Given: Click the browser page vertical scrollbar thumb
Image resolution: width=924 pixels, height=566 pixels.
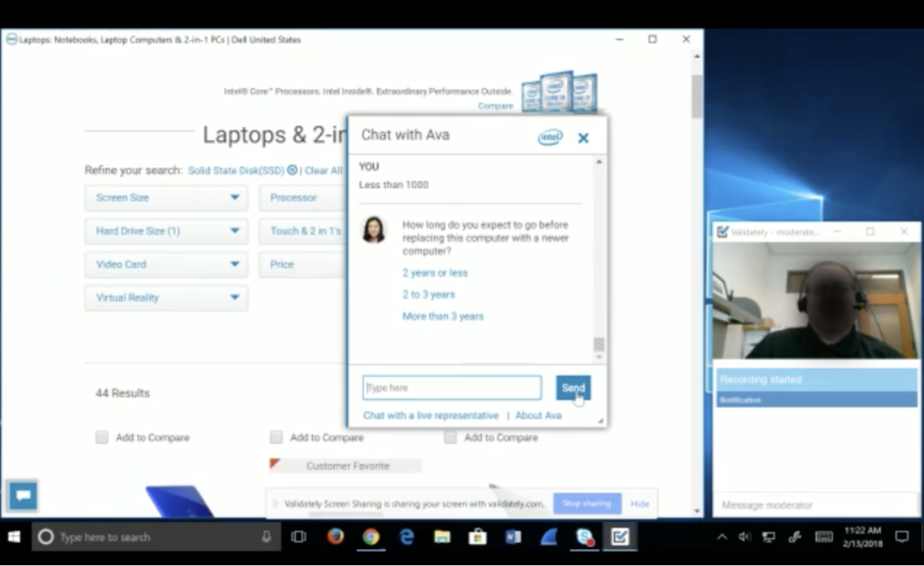Looking at the screenshot, I should (697, 96).
